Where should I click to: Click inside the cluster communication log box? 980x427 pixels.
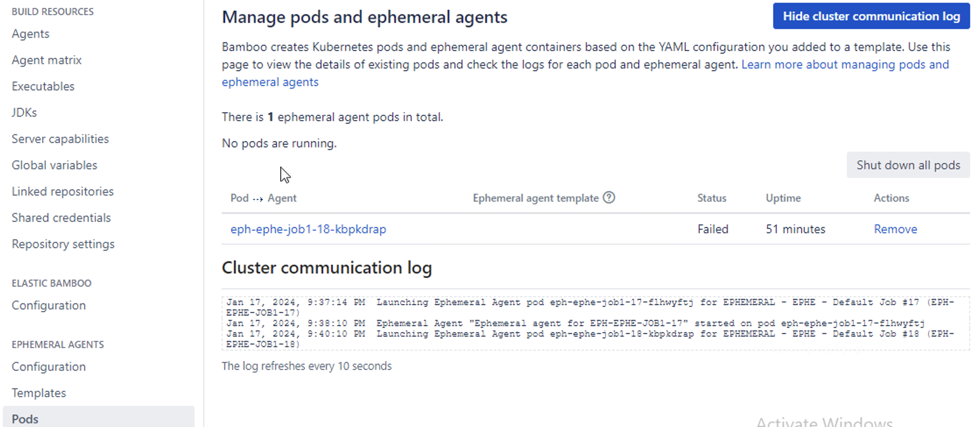[596, 324]
